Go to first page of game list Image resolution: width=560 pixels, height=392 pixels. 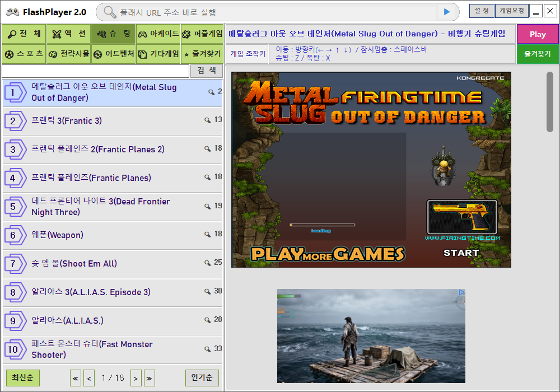(76, 379)
